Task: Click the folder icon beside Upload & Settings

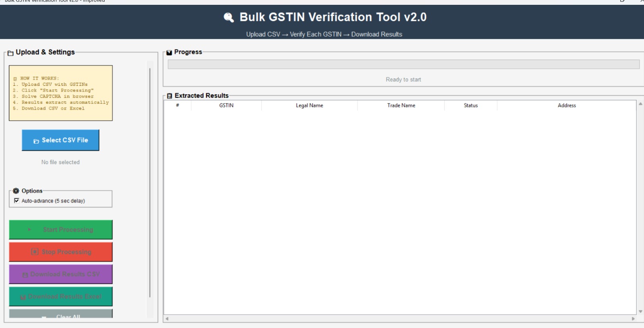Action: click(x=10, y=53)
